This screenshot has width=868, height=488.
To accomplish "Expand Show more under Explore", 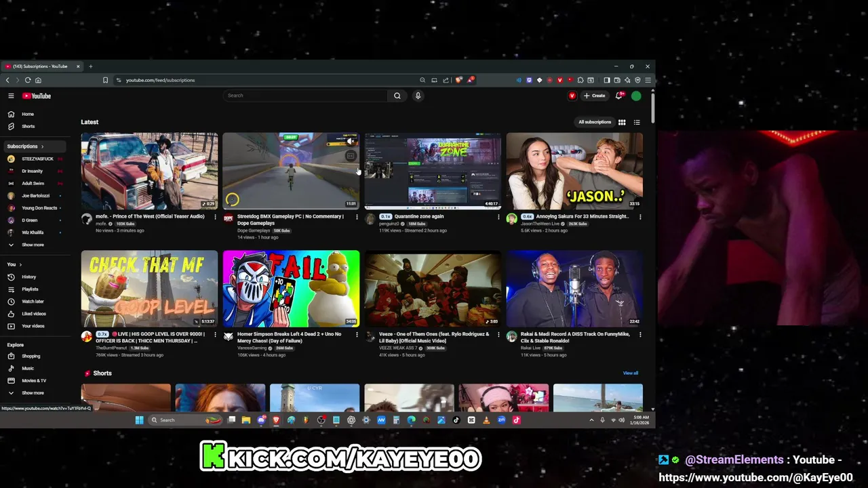I will point(33,393).
